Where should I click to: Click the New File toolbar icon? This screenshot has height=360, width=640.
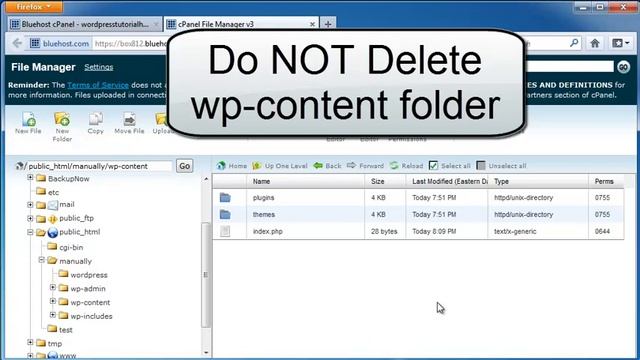coord(29,120)
